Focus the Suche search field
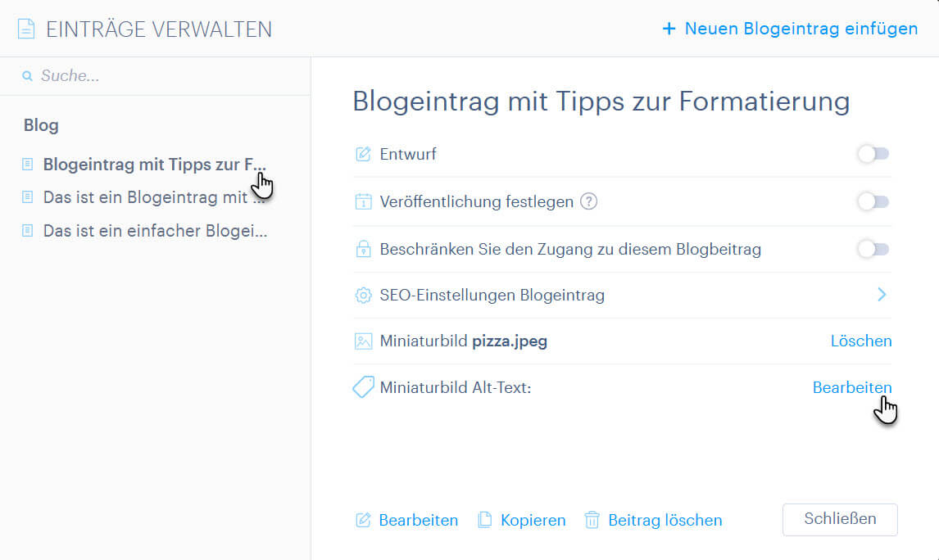This screenshot has height=560, width=939. (156, 76)
